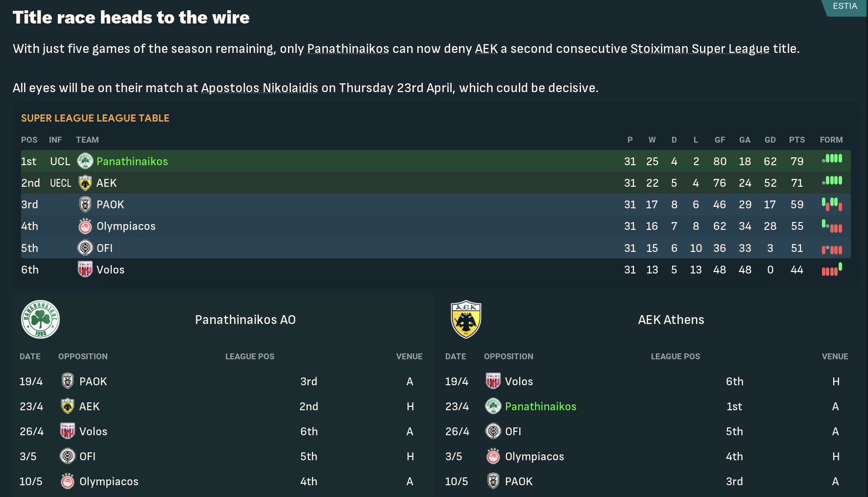Open the large AEK Athens club logo

(x=466, y=320)
